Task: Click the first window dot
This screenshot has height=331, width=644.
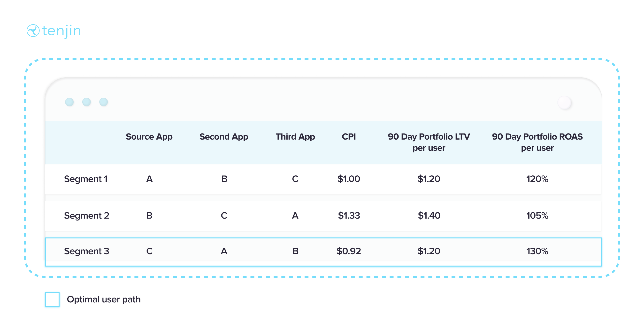Action: pos(69,102)
